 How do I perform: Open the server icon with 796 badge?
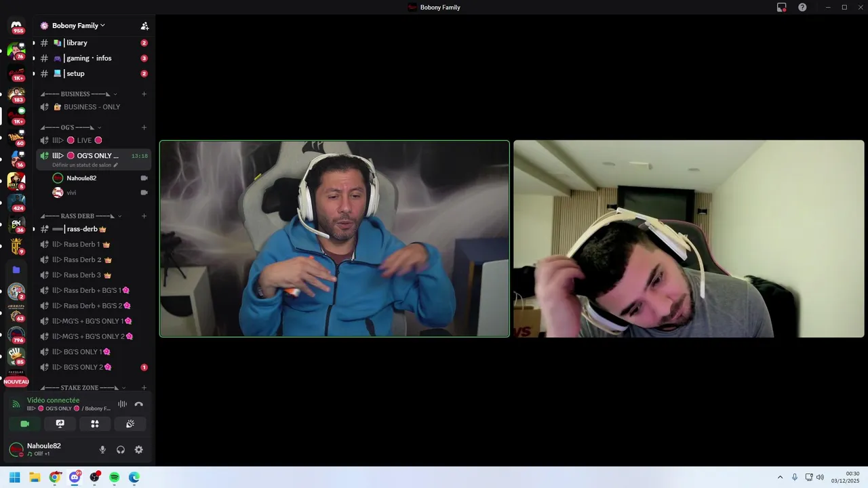coord(16,334)
